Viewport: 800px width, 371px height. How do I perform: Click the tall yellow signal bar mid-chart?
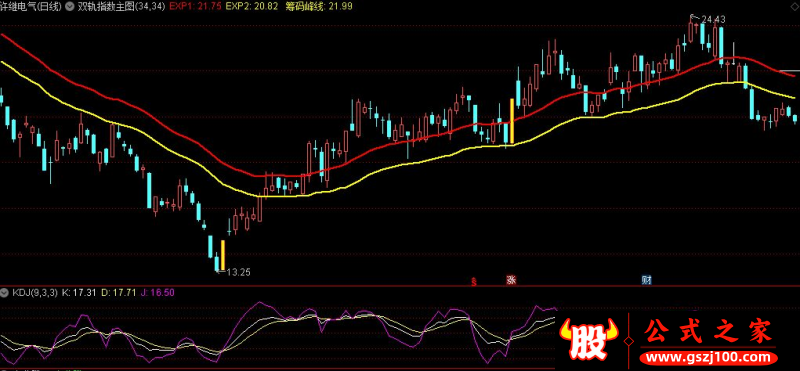512,121
